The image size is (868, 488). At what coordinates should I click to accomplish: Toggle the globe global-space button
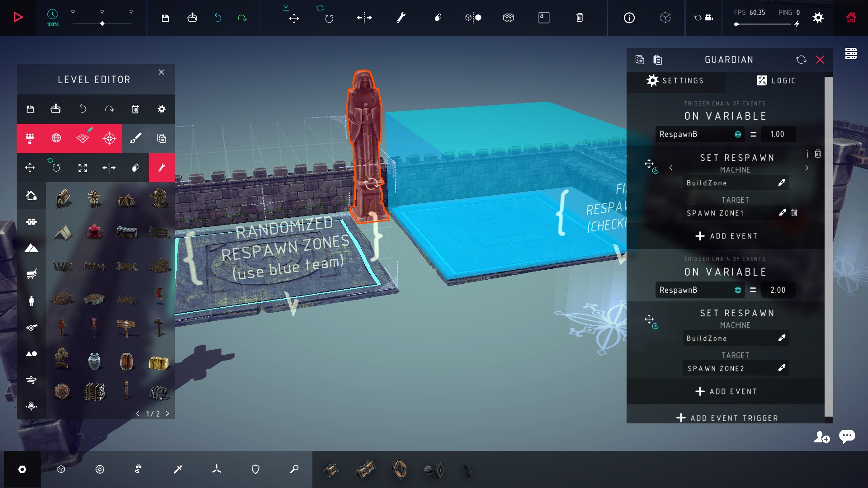point(56,138)
